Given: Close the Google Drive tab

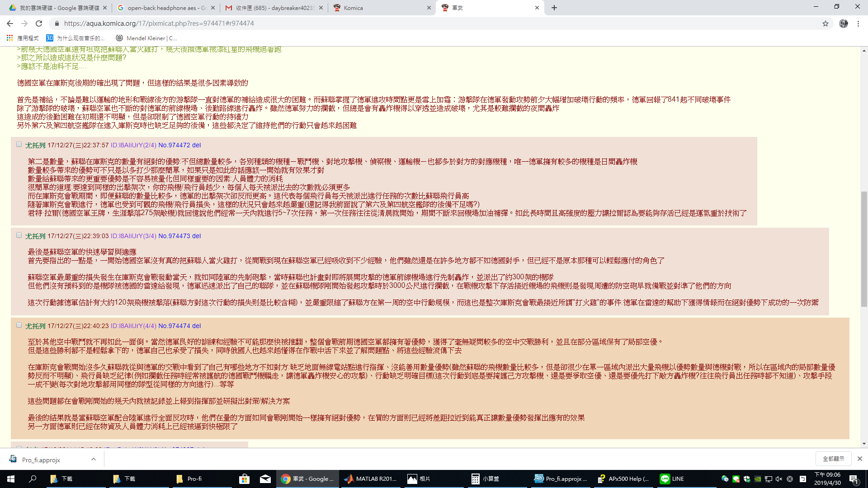Looking at the screenshot, I should [x=105, y=8].
